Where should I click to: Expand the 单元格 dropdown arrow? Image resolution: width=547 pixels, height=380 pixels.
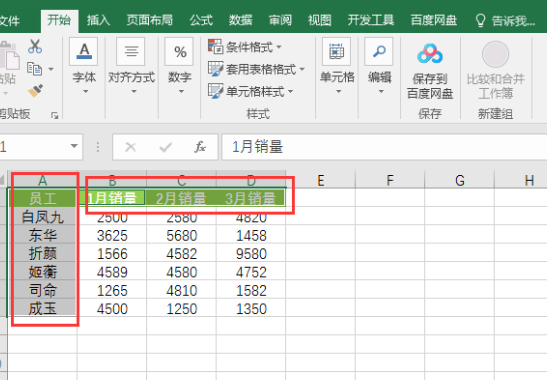[338, 91]
